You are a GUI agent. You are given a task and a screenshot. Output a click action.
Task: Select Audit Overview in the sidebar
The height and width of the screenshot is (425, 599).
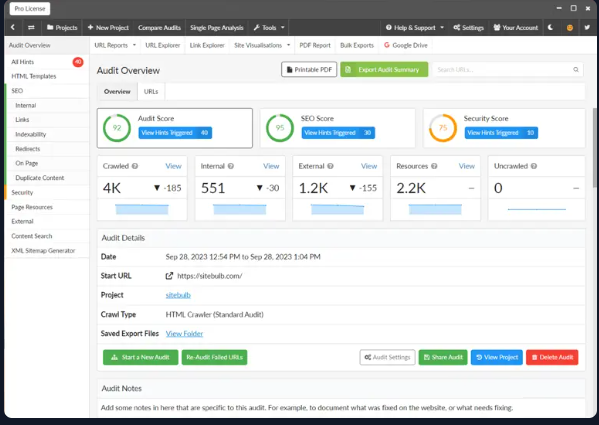[x=47, y=45]
